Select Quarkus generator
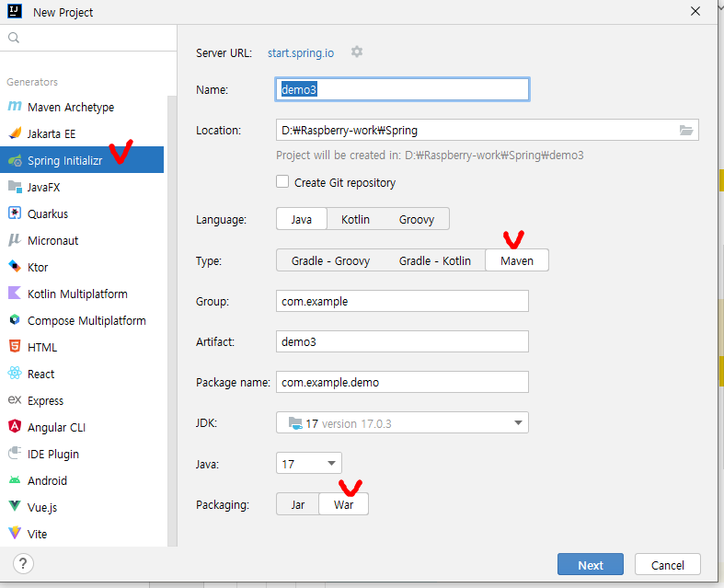Image resolution: width=724 pixels, height=588 pixels. 82,213
